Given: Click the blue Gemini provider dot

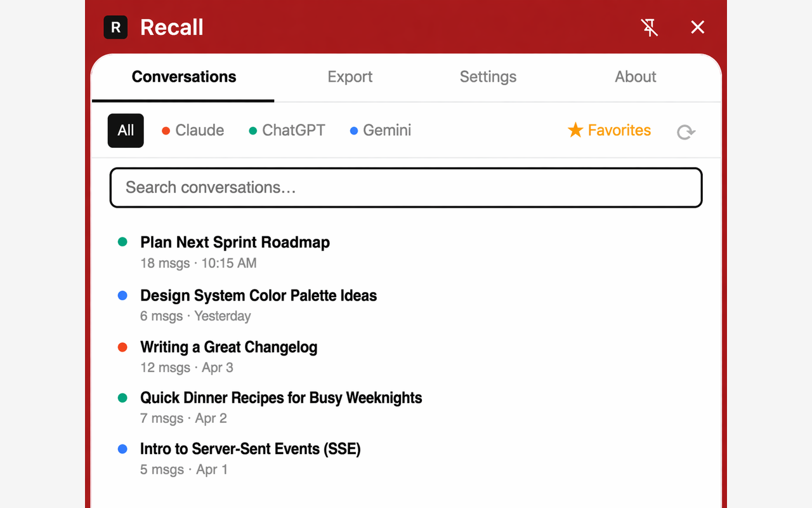Looking at the screenshot, I should pyautogui.click(x=354, y=130).
